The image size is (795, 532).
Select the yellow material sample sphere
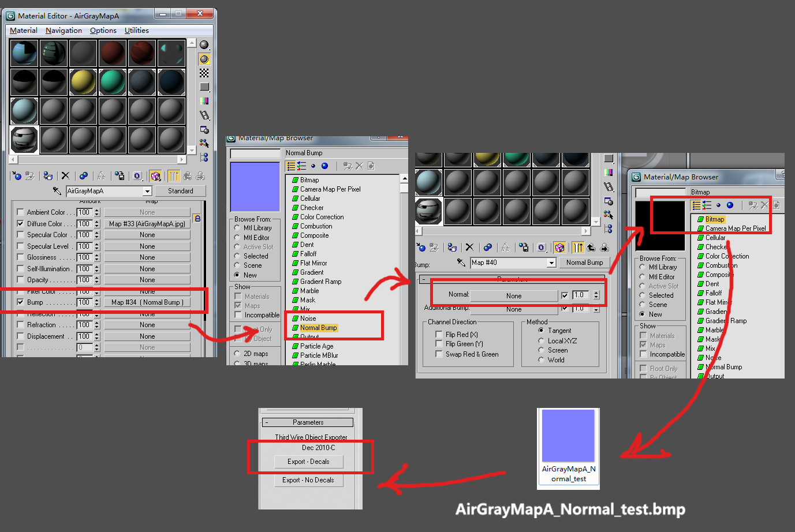click(83, 82)
